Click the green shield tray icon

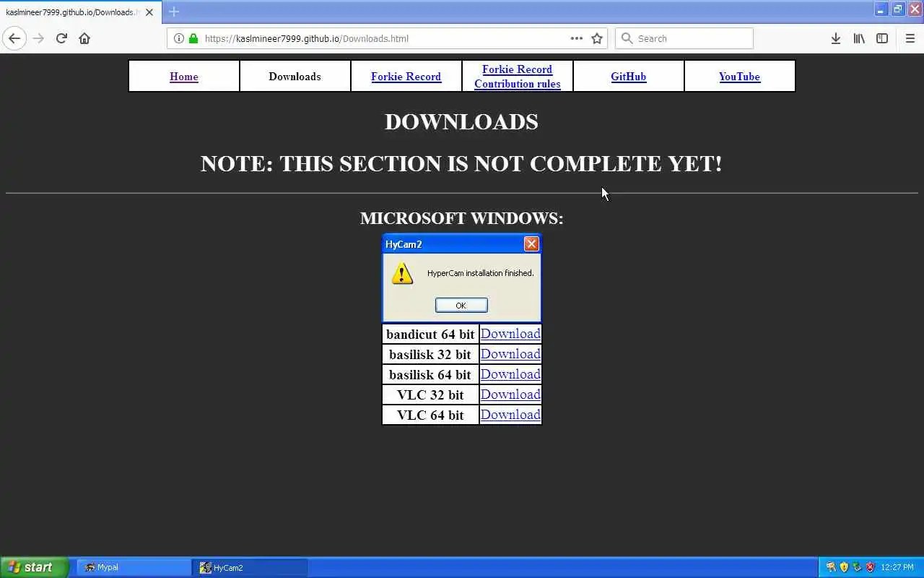[x=857, y=567]
